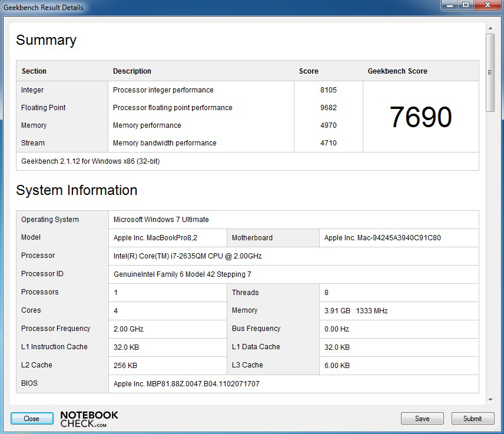Click the vertical scrollbar thumb
Screen dimensions: 504x434
(x=490, y=71)
